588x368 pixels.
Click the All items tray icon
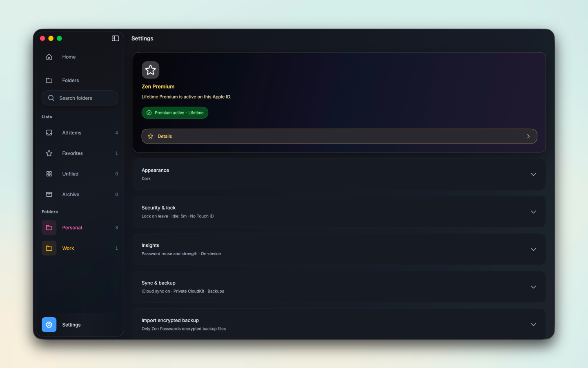pyautogui.click(x=49, y=133)
